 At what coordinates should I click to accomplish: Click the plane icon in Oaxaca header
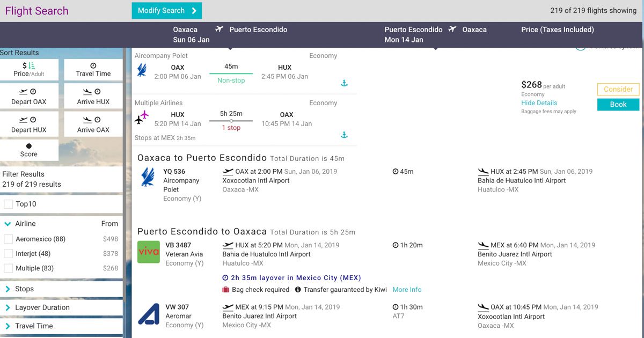(219, 29)
